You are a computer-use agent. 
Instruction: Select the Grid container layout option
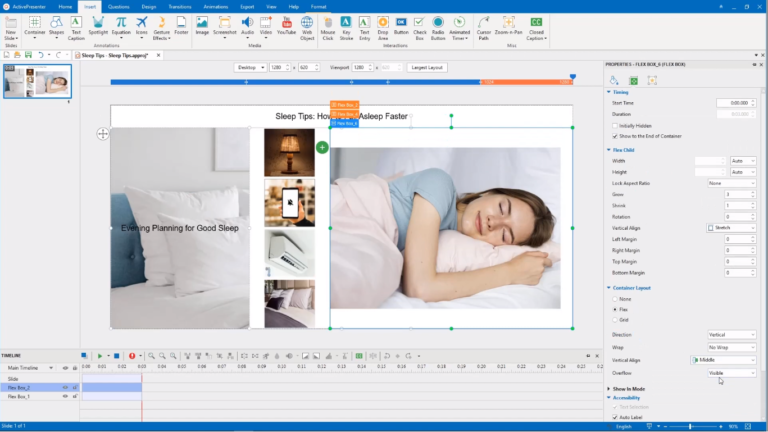pos(615,320)
